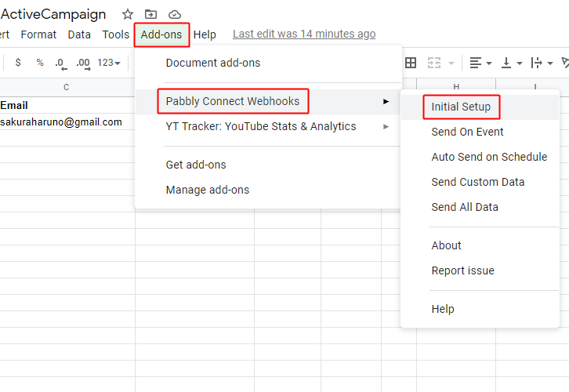Format as currency with dollar icon
The height and width of the screenshot is (392, 569).
point(18,63)
